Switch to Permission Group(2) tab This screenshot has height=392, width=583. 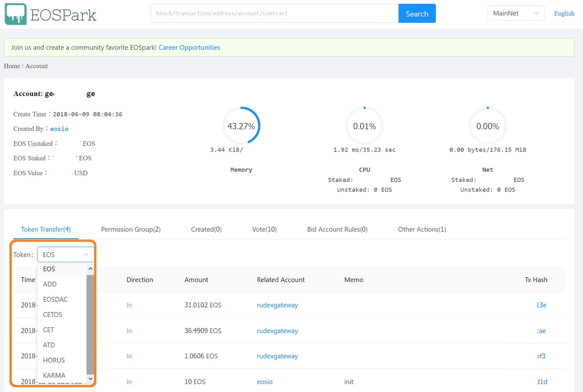[x=131, y=229]
